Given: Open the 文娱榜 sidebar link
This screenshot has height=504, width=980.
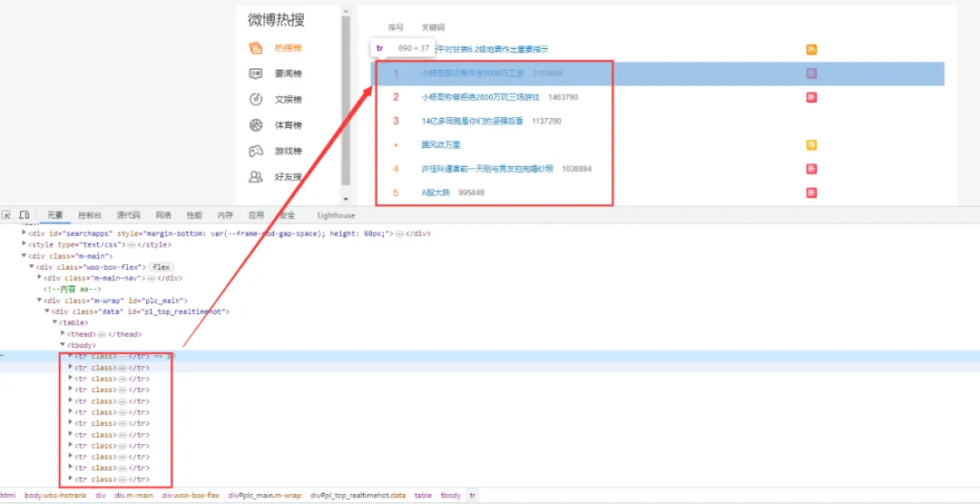Looking at the screenshot, I should pos(289,99).
